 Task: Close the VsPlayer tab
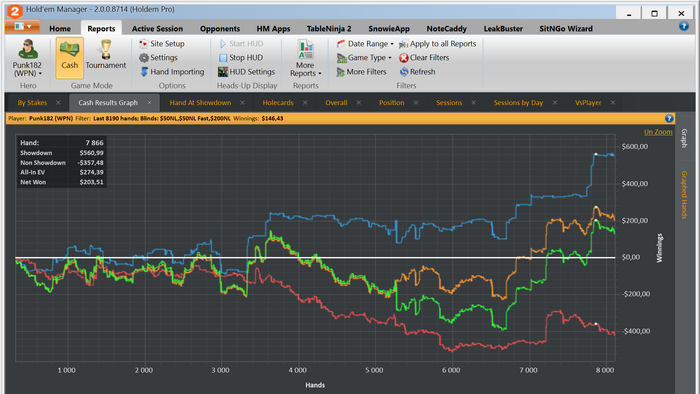612,103
